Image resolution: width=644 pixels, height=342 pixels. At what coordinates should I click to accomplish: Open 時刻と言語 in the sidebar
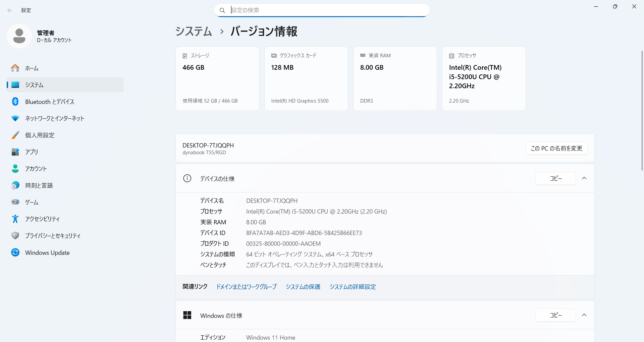[x=39, y=185]
